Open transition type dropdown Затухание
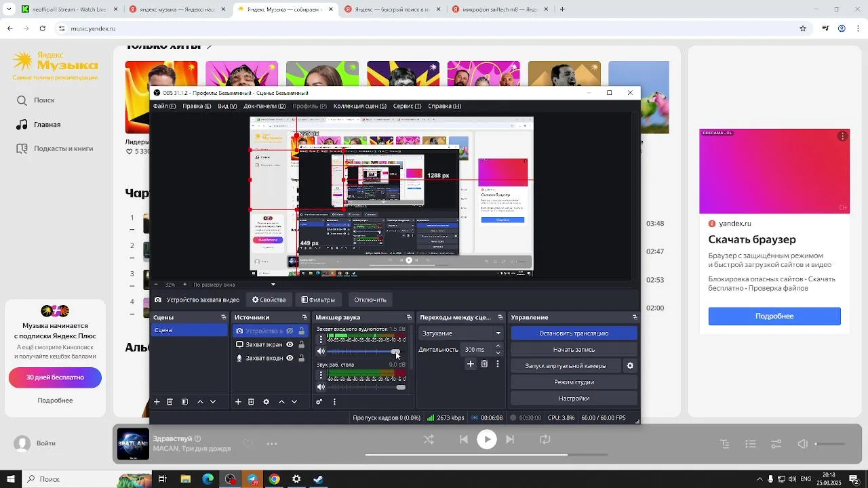This screenshot has width=868, height=488. pyautogui.click(x=461, y=333)
